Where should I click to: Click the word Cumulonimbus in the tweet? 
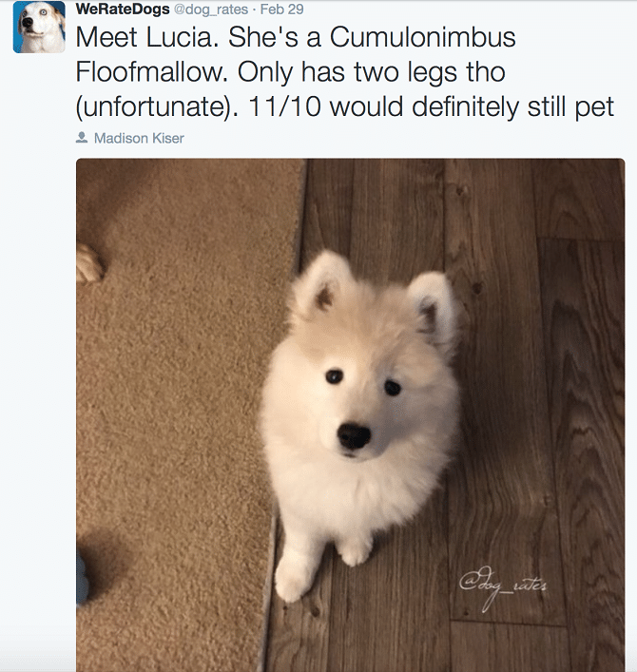[422, 37]
